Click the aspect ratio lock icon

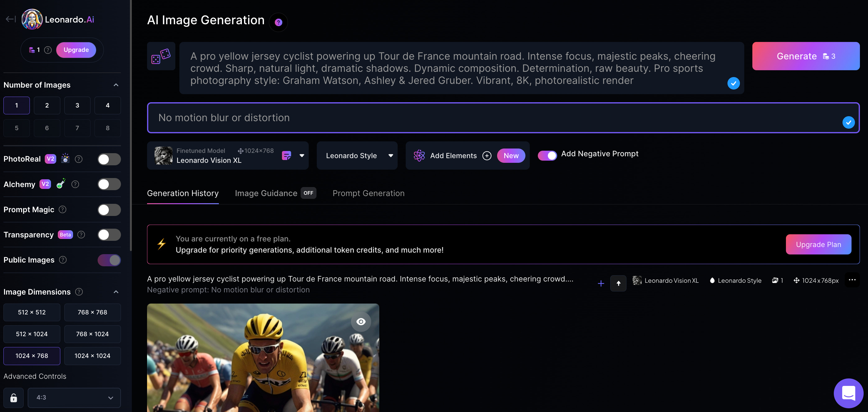[13, 397]
